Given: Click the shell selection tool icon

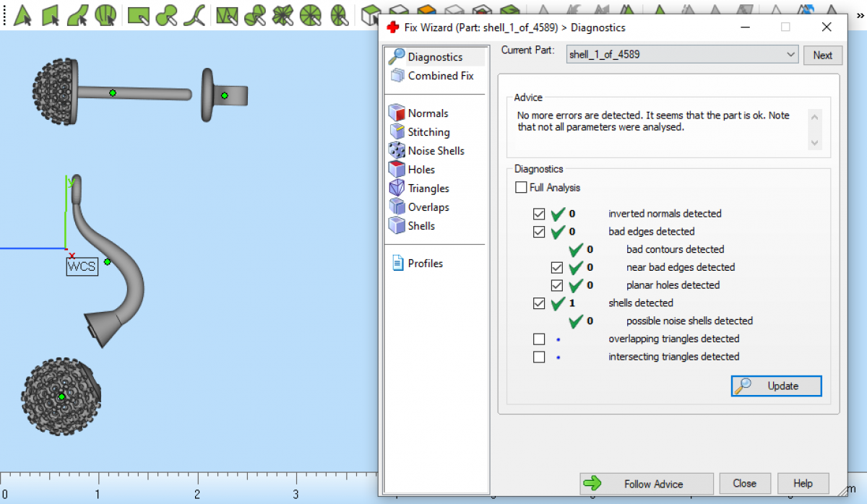Looking at the screenshot, I should (x=105, y=14).
